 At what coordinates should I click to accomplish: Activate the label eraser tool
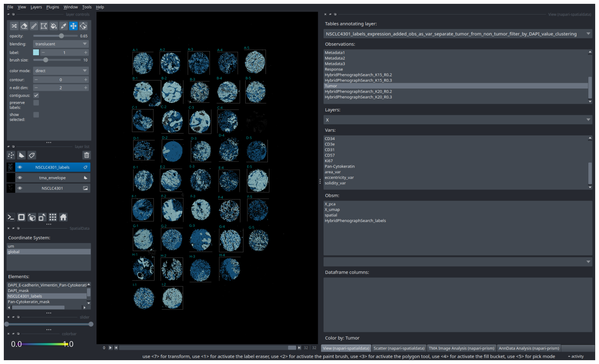24,26
